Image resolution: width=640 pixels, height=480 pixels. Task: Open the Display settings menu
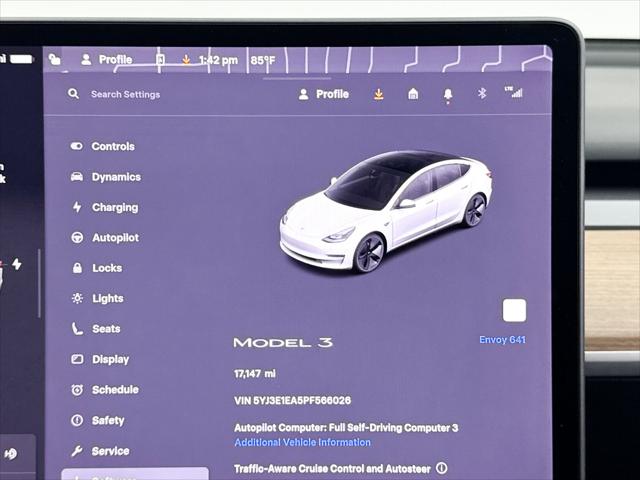point(100,359)
